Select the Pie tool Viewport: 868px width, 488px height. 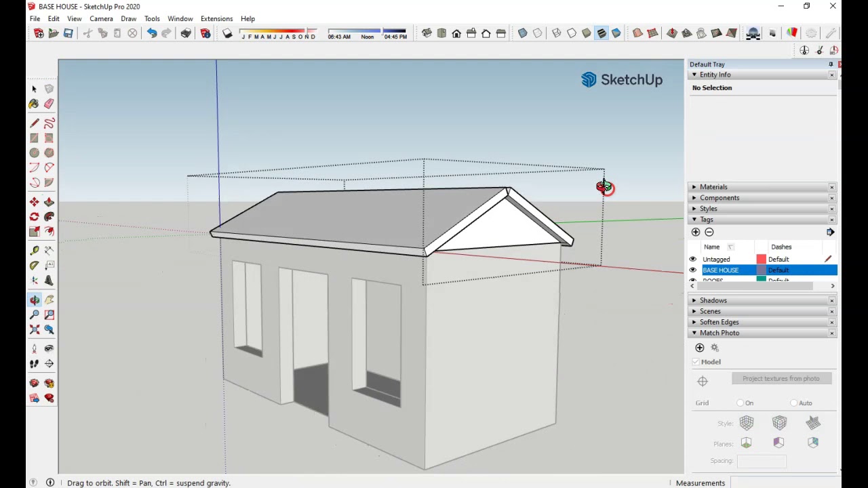pos(49,183)
